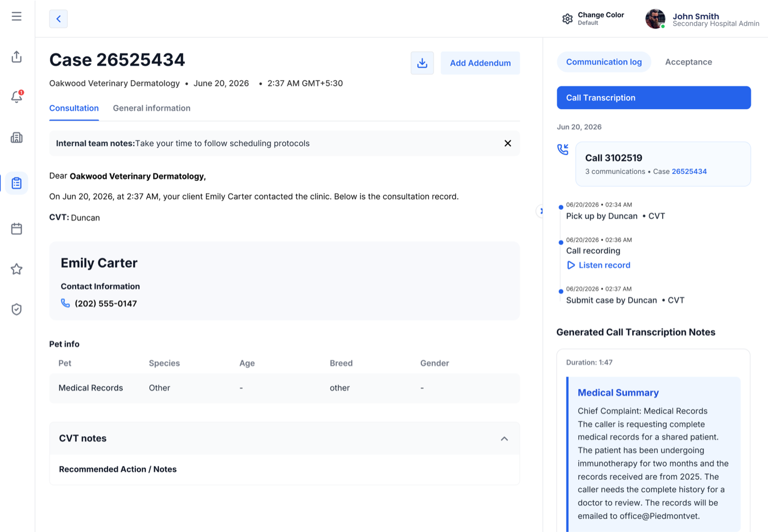Viewport: 768px width, 532px height.
Task: Click the upload icon in sidebar
Action: click(x=16, y=57)
